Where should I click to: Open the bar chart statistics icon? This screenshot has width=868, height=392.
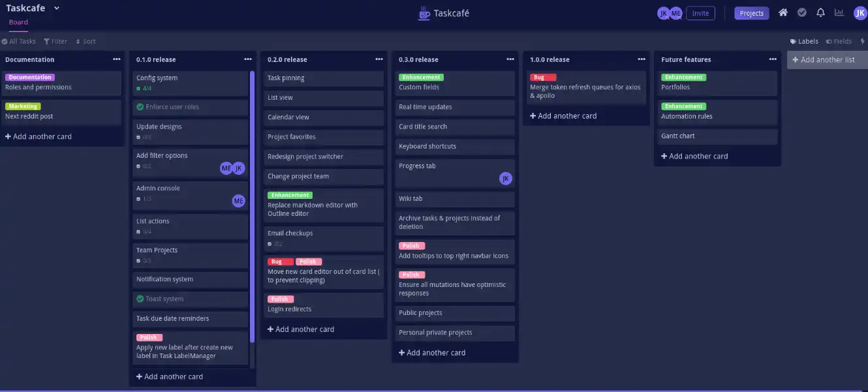(839, 12)
